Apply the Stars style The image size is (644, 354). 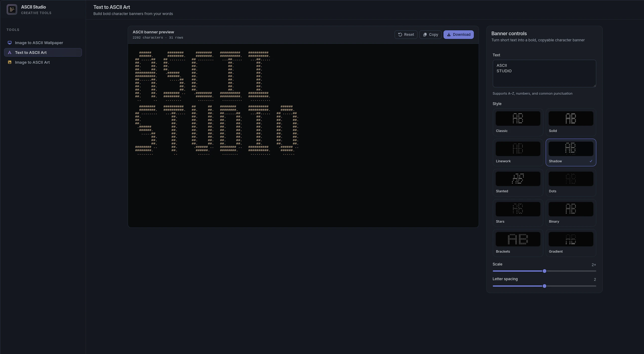pos(518,213)
